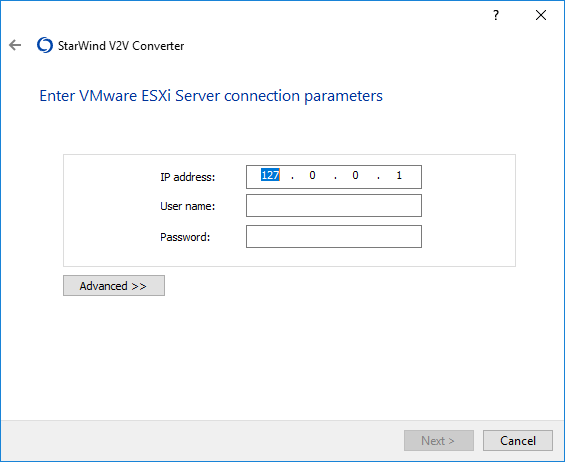Cancel the conversion wizard
The width and height of the screenshot is (565, 462).
click(x=518, y=440)
